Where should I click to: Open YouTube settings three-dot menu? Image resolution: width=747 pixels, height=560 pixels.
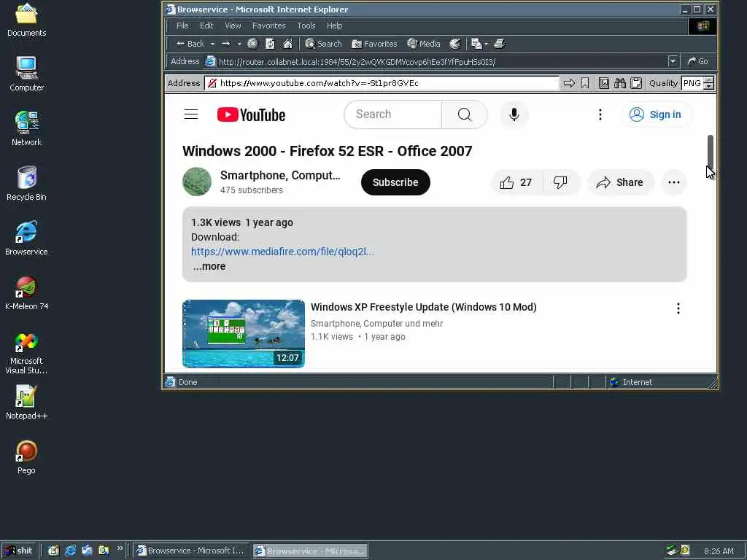pyautogui.click(x=600, y=114)
